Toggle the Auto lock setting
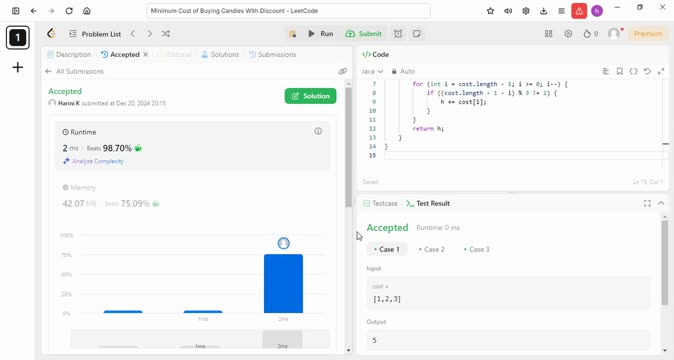The image size is (674, 360). pyautogui.click(x=403, y=71)
